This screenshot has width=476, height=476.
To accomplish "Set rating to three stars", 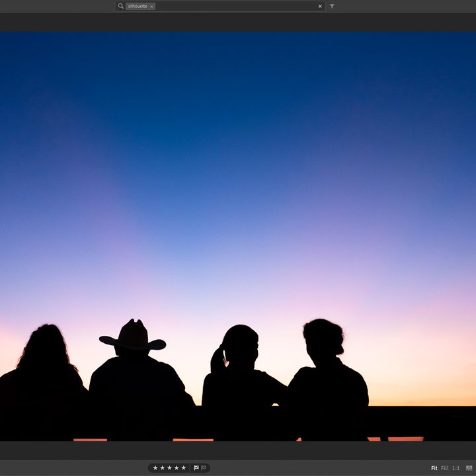I will pos(169,468).
